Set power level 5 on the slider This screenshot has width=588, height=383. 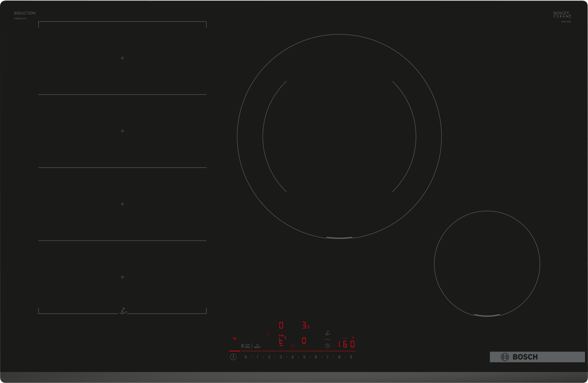(304, 357)
